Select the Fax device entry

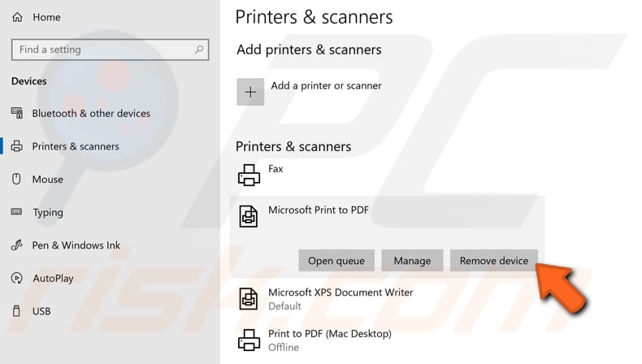click(x=275, y=169)
